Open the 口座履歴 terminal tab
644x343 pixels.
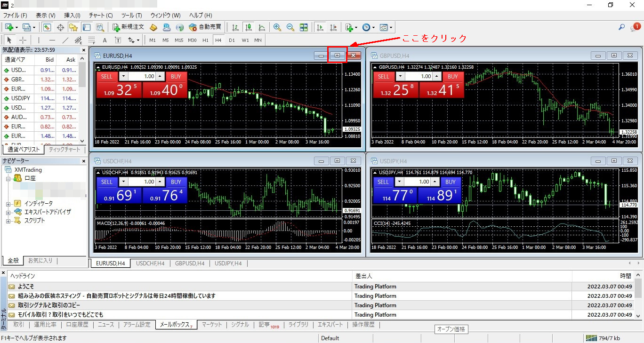[x=77, y=324]
